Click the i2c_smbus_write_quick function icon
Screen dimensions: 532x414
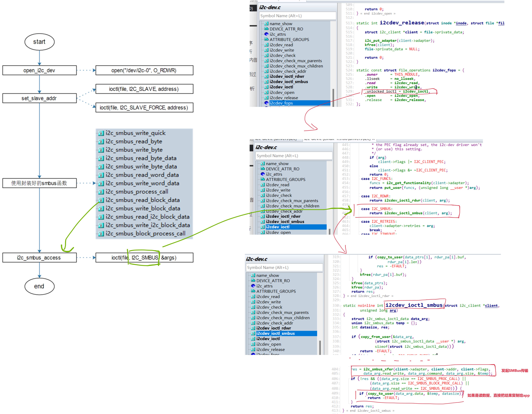coord(101,133)
